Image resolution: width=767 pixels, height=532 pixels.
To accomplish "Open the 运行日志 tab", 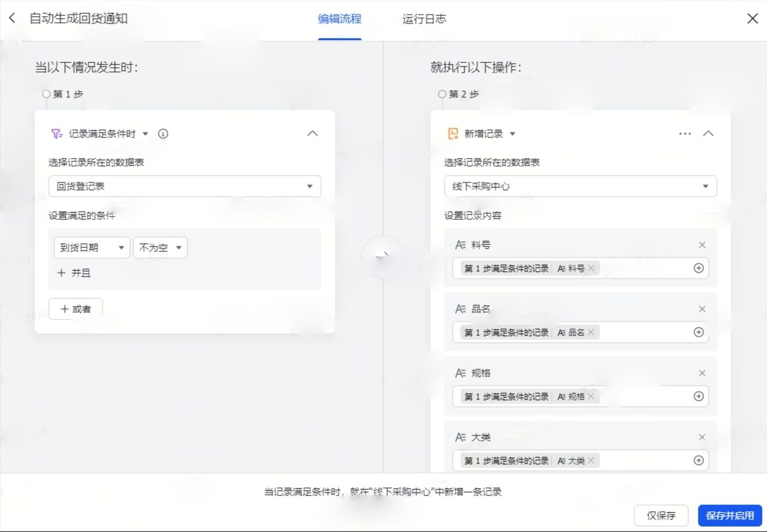I will pos(424,19).
